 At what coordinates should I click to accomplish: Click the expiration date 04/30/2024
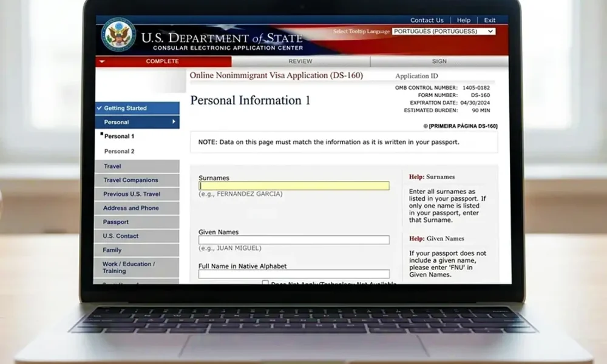475,103
